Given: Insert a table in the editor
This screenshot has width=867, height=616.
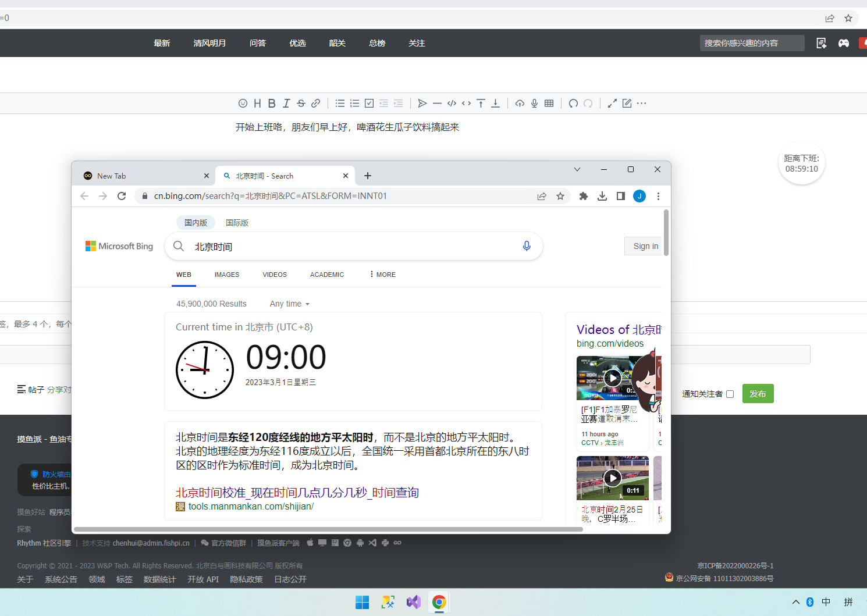Looking at the screenshot, I should pyautogui.click(x=549, y=104).
